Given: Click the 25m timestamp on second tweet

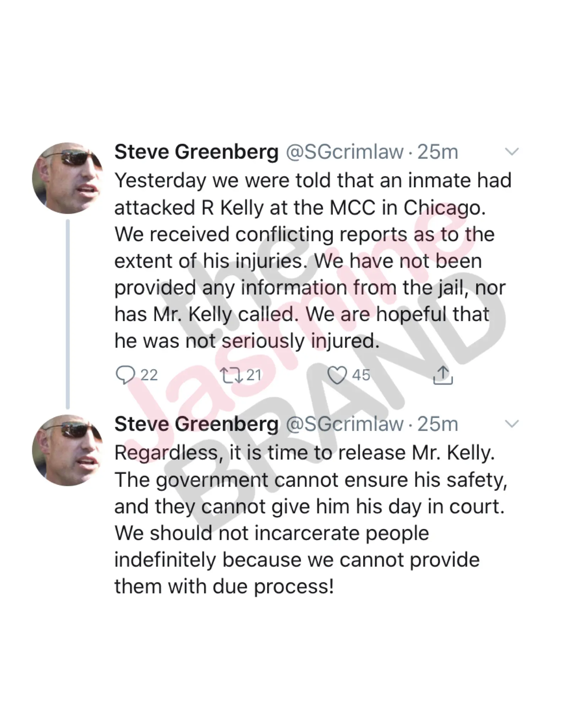Looking at the screenshot, I should click(x=437, y=424).
